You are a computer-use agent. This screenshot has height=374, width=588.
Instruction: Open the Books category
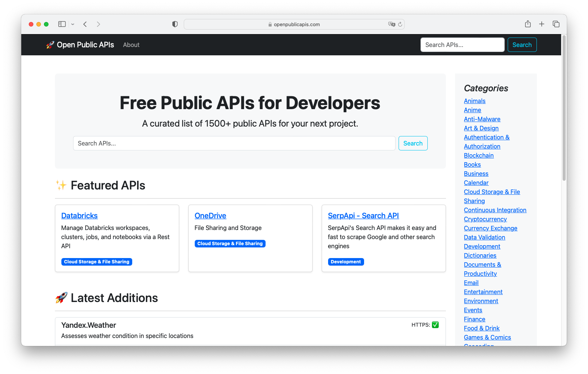pyautogui.click(x=472, y=164)
